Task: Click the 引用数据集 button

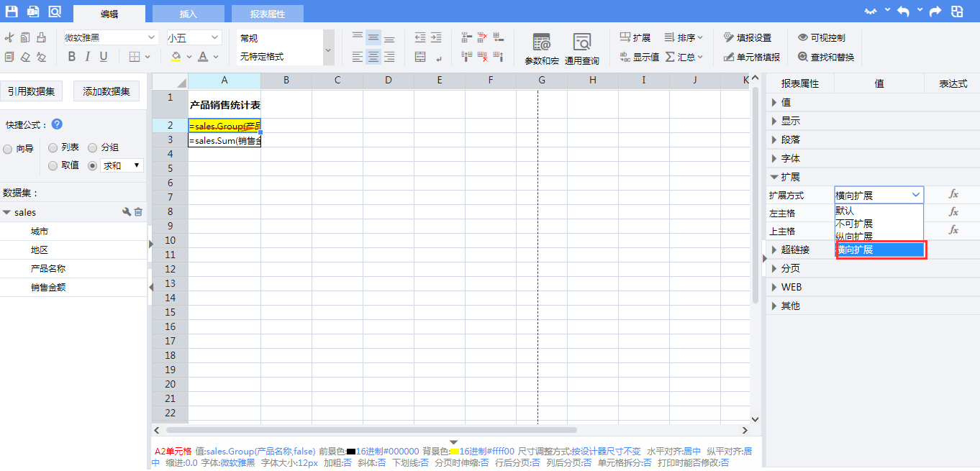Action: pos(32,91)
